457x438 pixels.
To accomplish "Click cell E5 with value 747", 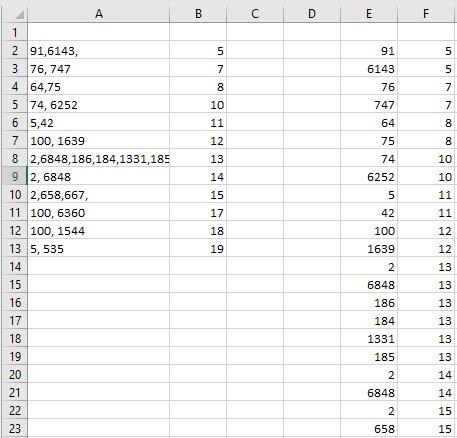I will 369,105.
